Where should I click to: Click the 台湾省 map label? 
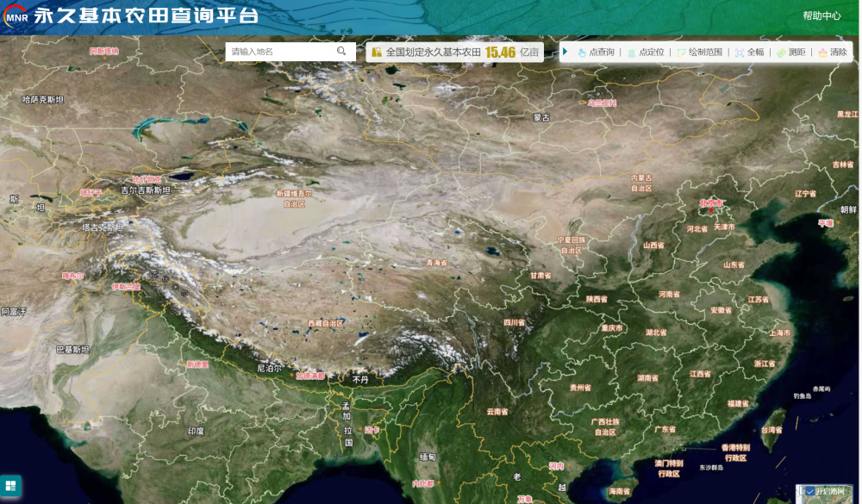pyautogui.click(x=771, y=430)
